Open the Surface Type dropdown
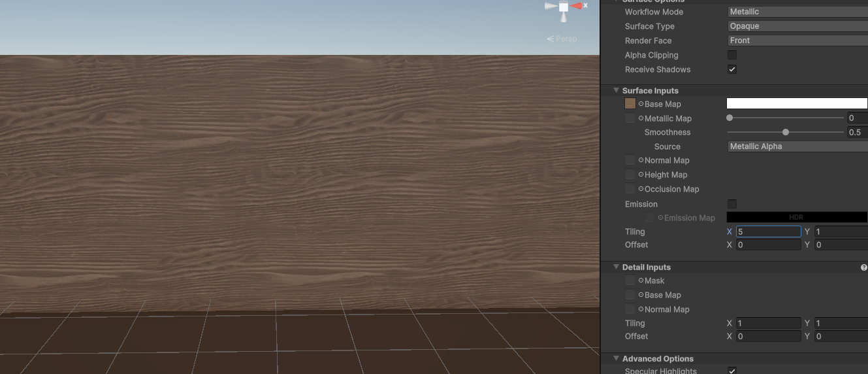 point(797,26)
